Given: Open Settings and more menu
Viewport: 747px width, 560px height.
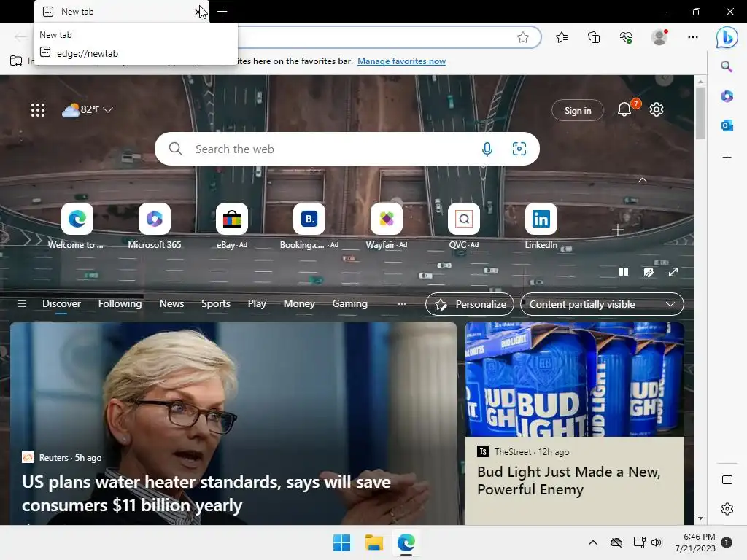Looking at the screenshot, I should point(693,37).
